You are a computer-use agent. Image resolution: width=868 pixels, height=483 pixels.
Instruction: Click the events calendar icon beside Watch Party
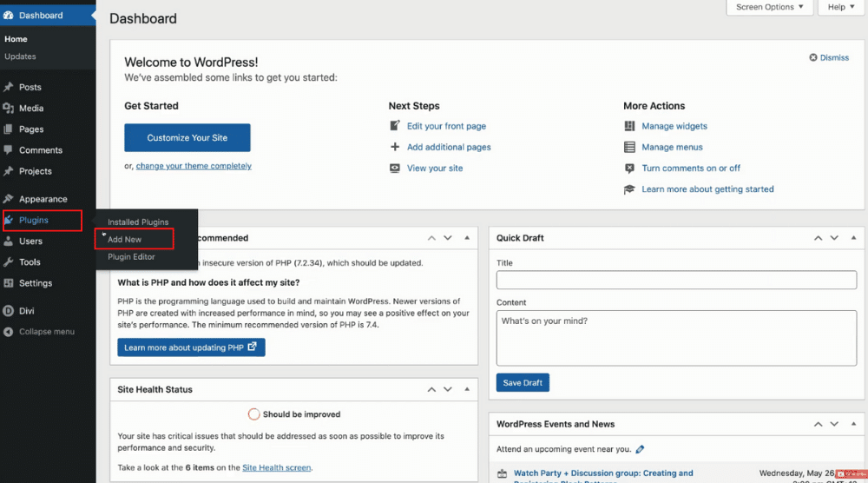pyautogui.click(x=502, y=473)
